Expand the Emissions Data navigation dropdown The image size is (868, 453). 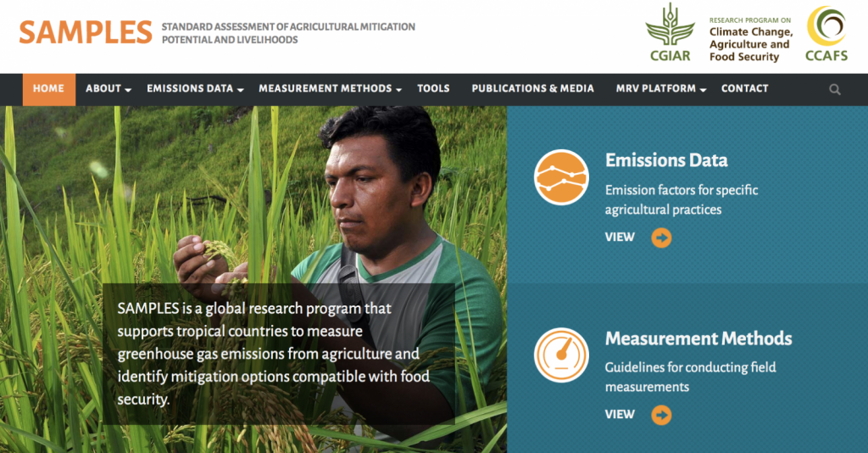[195, 89]
